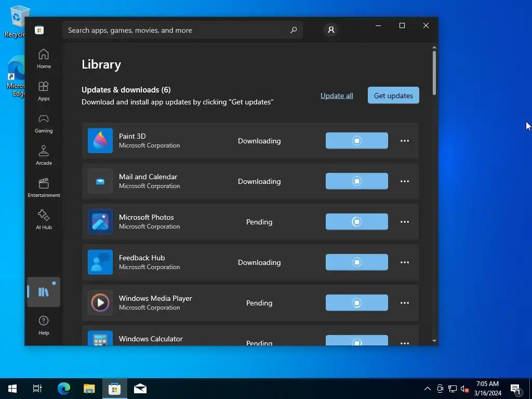Open the Entertainment section
Screen dimensions: 532x399
[x=44, y=188]
